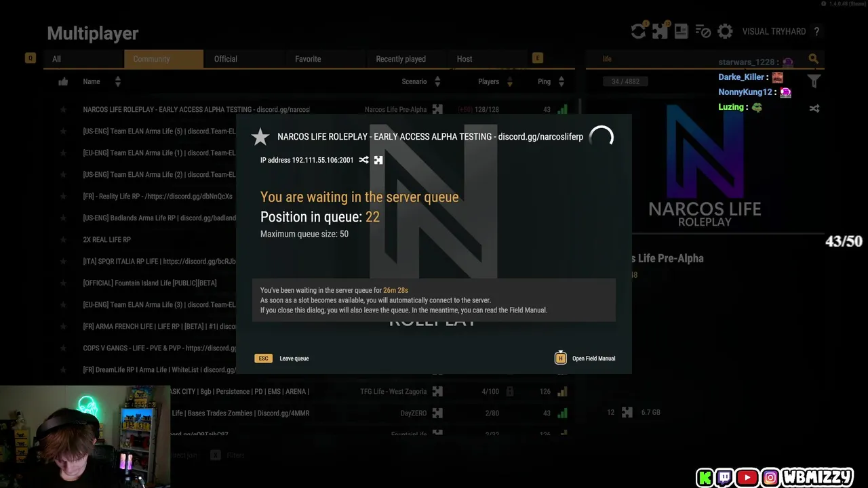
Task: Click the large star in the queue dialog
Action: coord(260,137)
